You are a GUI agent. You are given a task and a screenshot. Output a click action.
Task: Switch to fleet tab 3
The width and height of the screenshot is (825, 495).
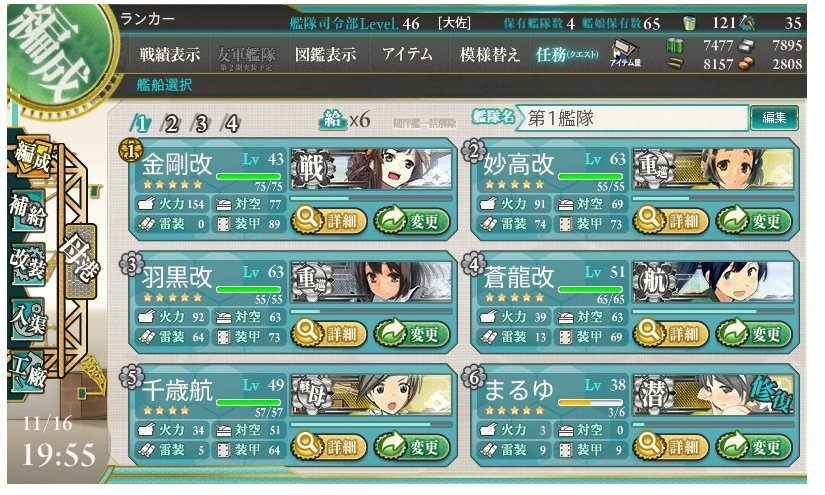[x=201, y=124]
